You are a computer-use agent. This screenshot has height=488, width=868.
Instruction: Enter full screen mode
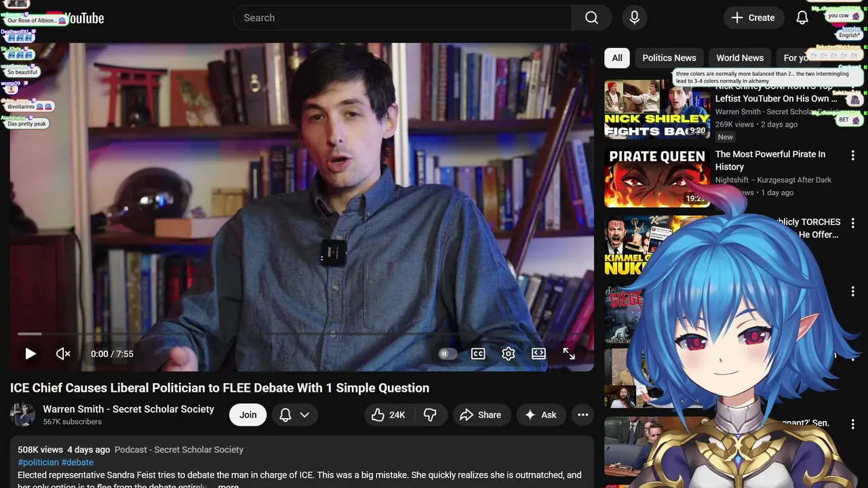pos(569,354)
